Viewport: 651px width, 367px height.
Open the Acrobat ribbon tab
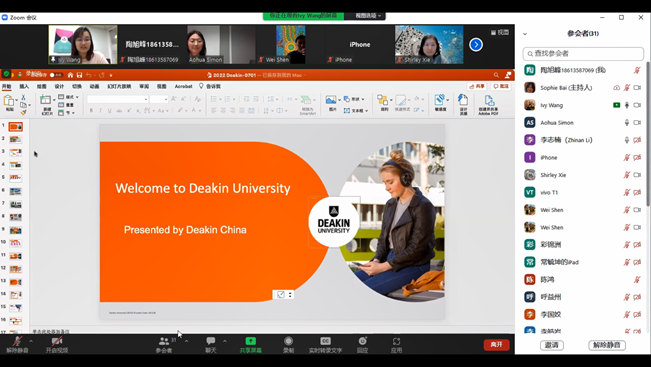click(184, 86)
